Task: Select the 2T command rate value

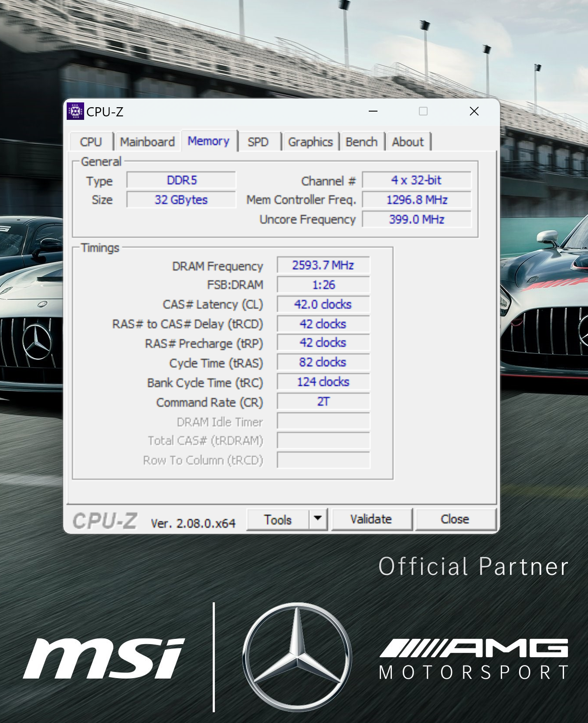Action: 323,402
